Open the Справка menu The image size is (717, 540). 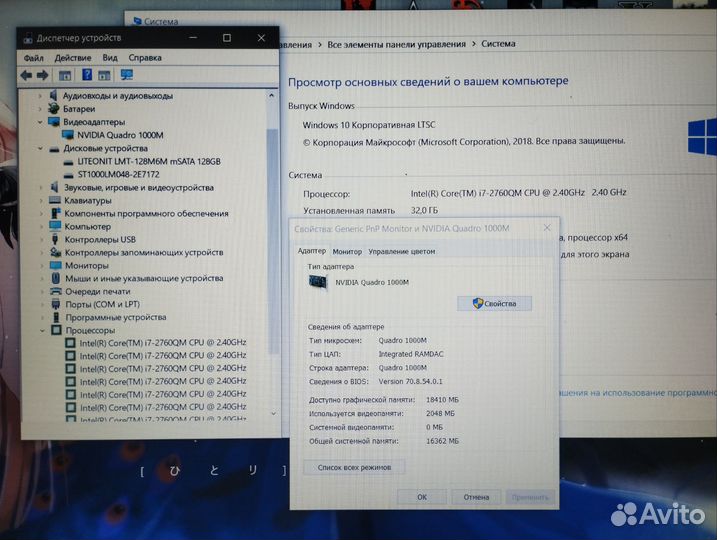coord(145,58)
